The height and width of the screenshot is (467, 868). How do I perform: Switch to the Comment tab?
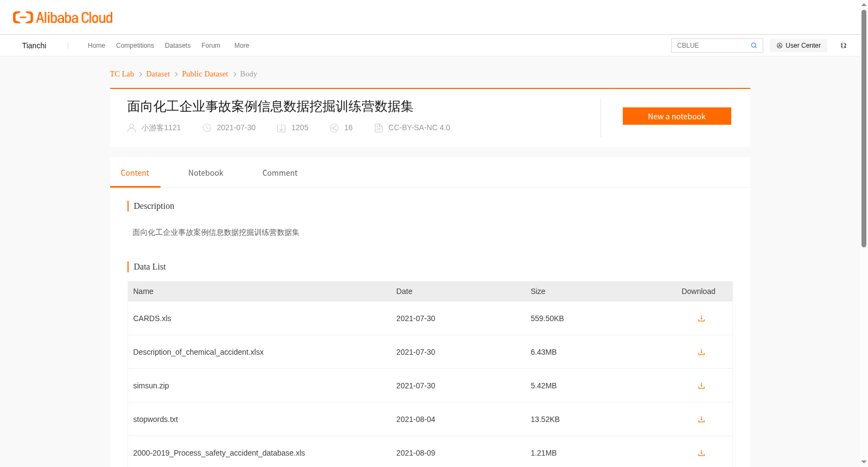280,173
